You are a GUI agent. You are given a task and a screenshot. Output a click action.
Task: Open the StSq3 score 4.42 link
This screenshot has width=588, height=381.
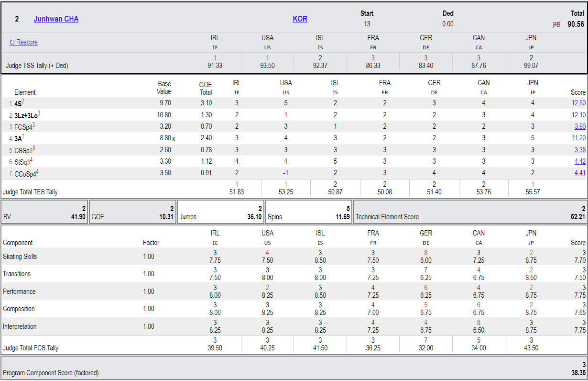580,161
